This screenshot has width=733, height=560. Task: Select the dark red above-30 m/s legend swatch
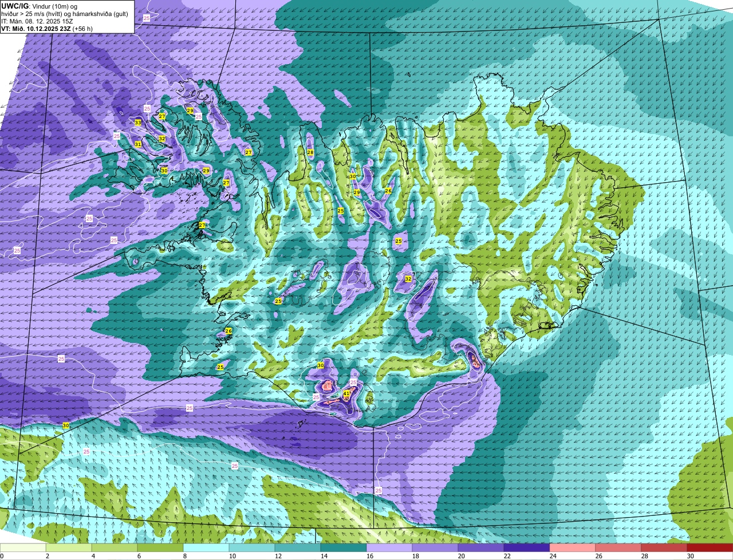pos(710,547)
